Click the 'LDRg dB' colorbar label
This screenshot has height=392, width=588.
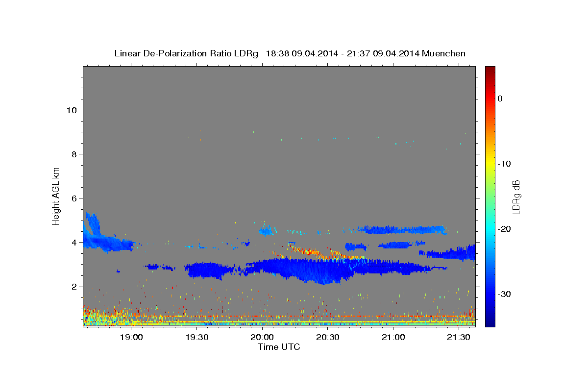click(x=515, y=196)
